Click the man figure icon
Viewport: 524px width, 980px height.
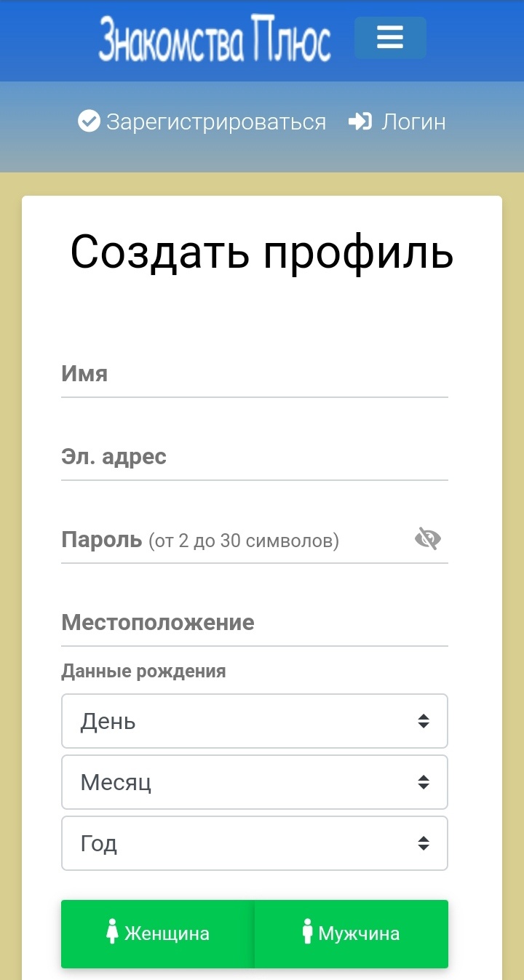click(307, 933)
